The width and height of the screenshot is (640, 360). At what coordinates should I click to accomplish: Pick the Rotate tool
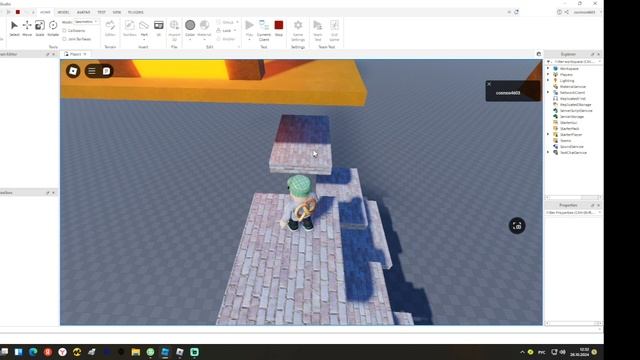53,28
